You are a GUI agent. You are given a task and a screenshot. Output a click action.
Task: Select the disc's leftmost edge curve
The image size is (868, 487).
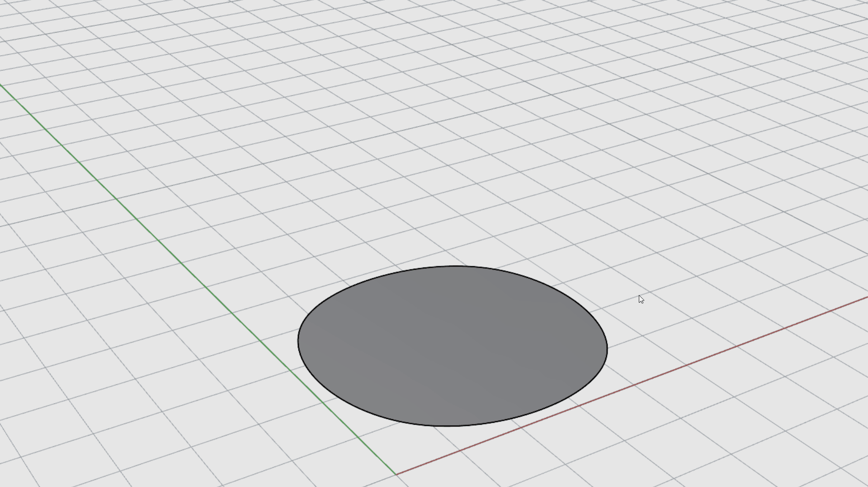point(298,342)
